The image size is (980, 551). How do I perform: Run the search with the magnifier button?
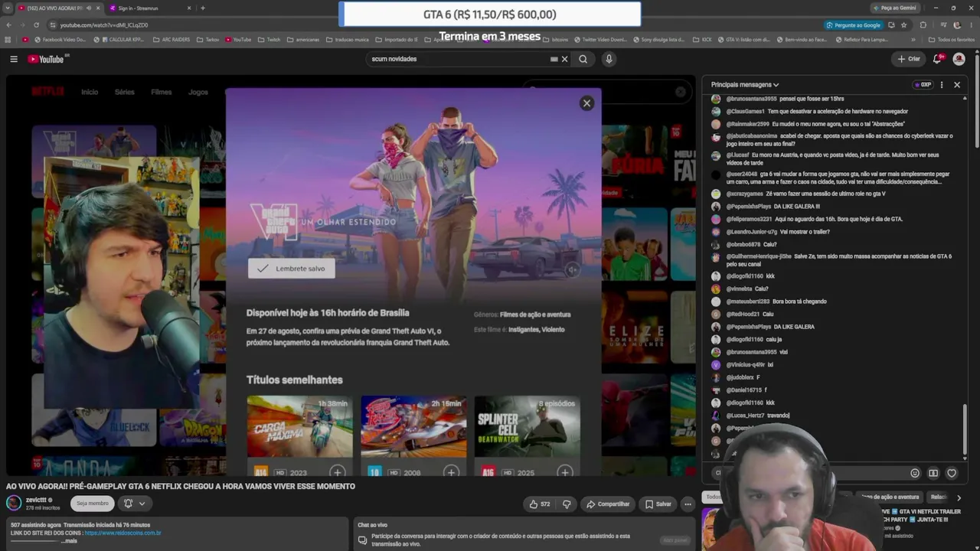coord(583,59)
